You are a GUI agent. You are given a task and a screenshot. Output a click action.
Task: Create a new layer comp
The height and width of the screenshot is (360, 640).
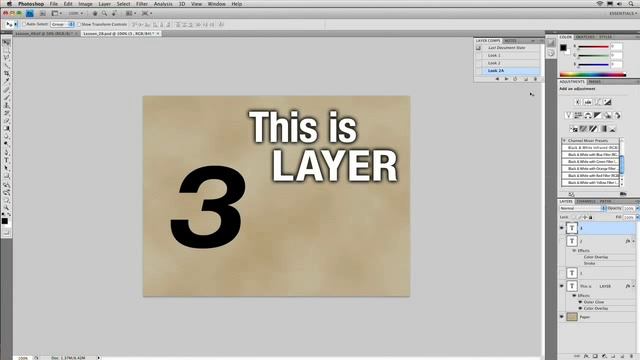526,79
